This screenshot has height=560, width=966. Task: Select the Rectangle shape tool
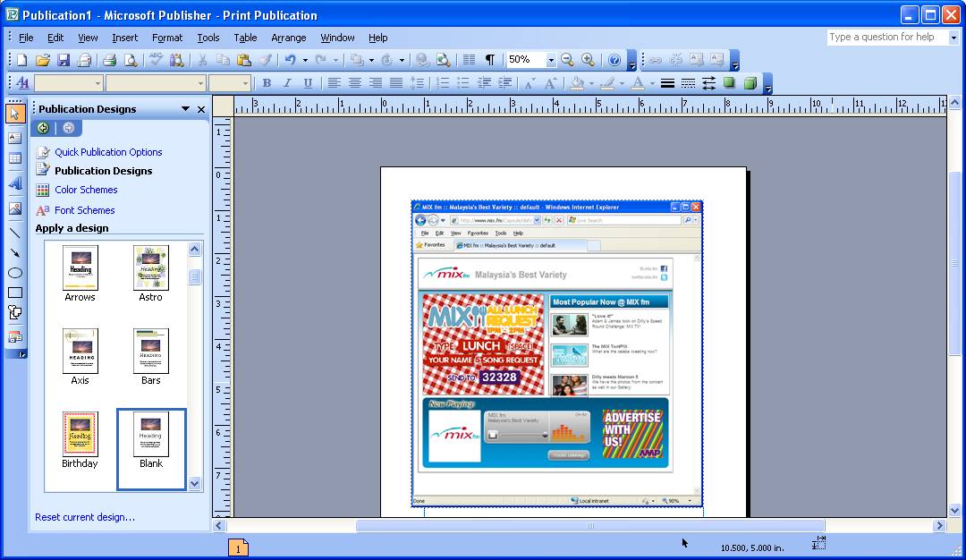click(15, 292)
